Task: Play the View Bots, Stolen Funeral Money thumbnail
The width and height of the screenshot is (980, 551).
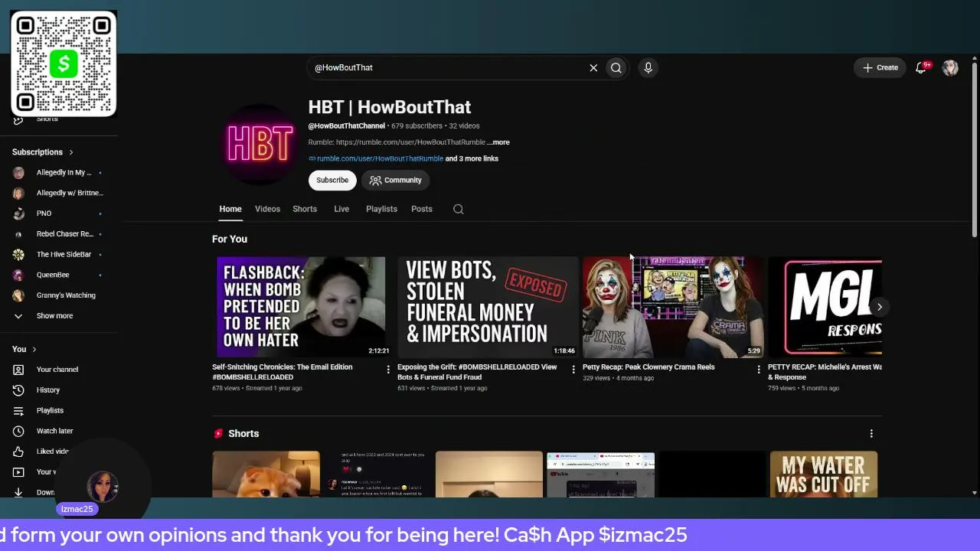Action: (x=487, y=307)
